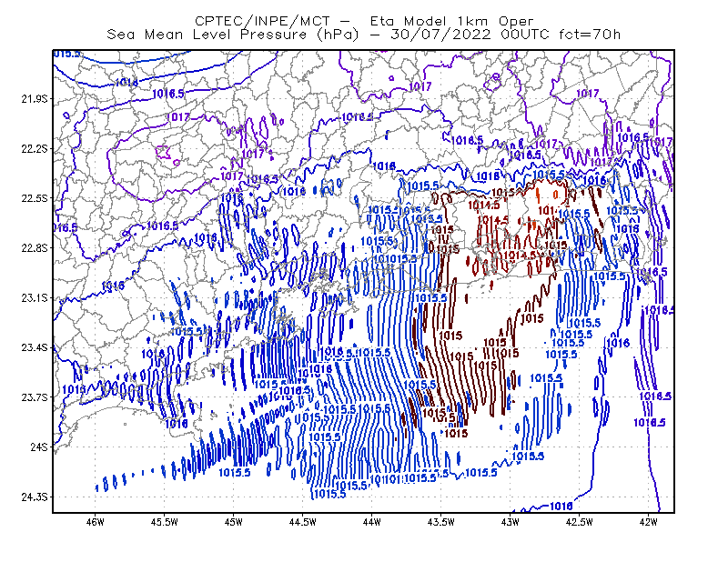Screen dimensions: 728x562
Task: Click the 43.5W longitude axis label
Action: (441, 522)
